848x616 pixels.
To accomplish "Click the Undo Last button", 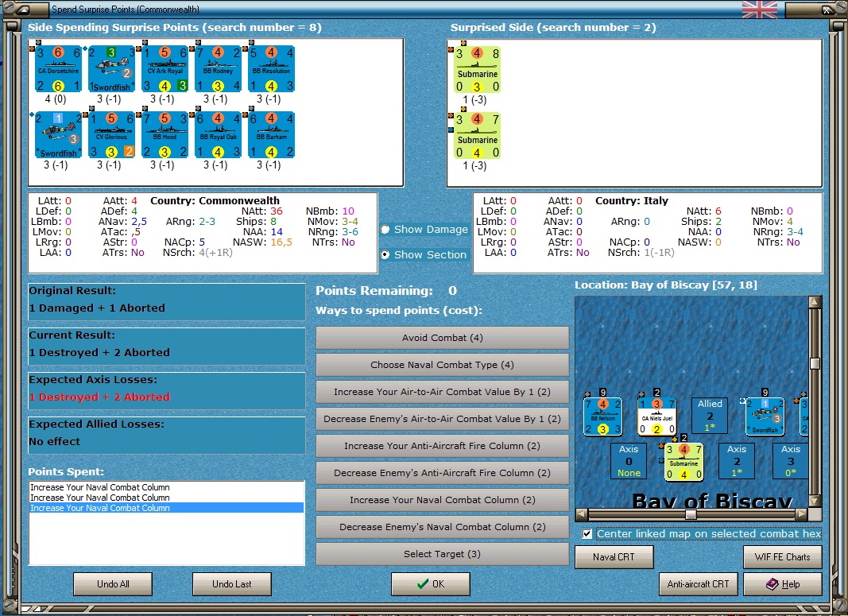I will (232, 584).
